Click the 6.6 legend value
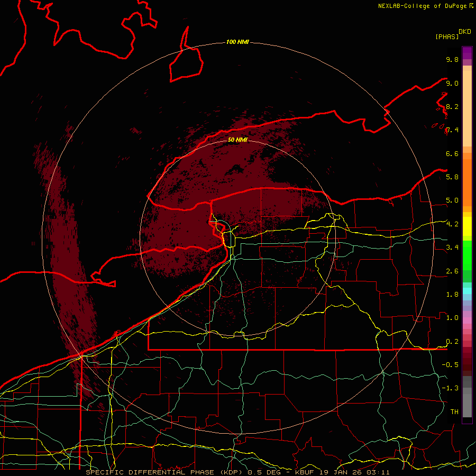The image size is (476, 476). click(452, 153)
